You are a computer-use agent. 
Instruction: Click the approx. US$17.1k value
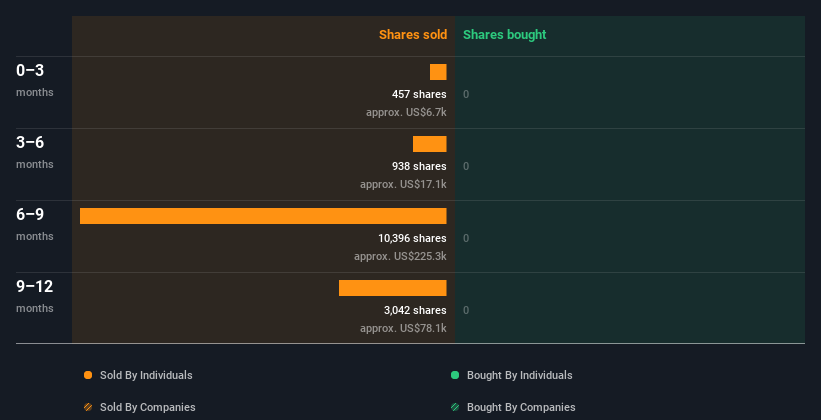403,184
